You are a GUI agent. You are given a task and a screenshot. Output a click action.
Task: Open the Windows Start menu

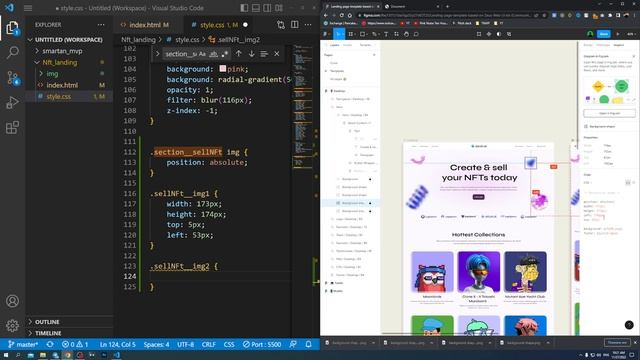point(6,355)
